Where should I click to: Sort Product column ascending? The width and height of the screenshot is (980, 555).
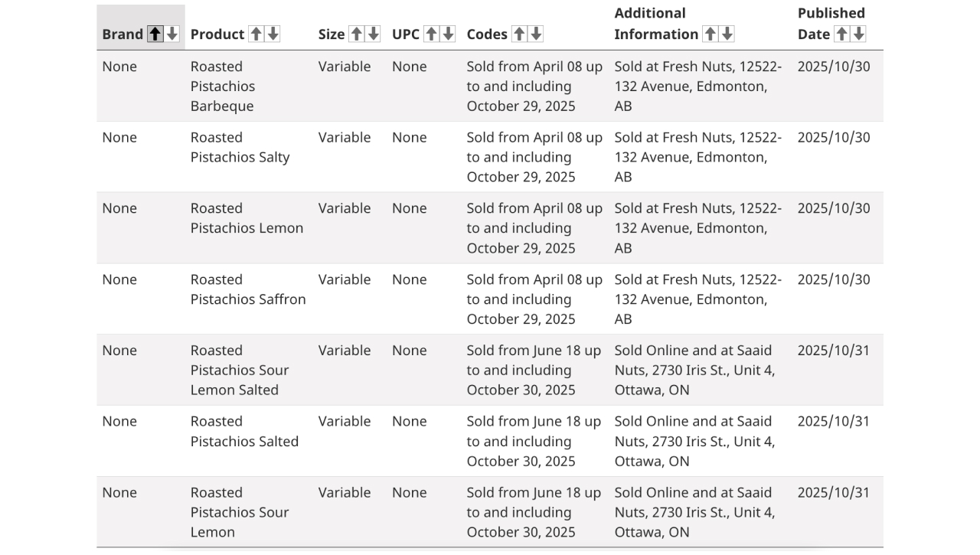pos(256,34)
